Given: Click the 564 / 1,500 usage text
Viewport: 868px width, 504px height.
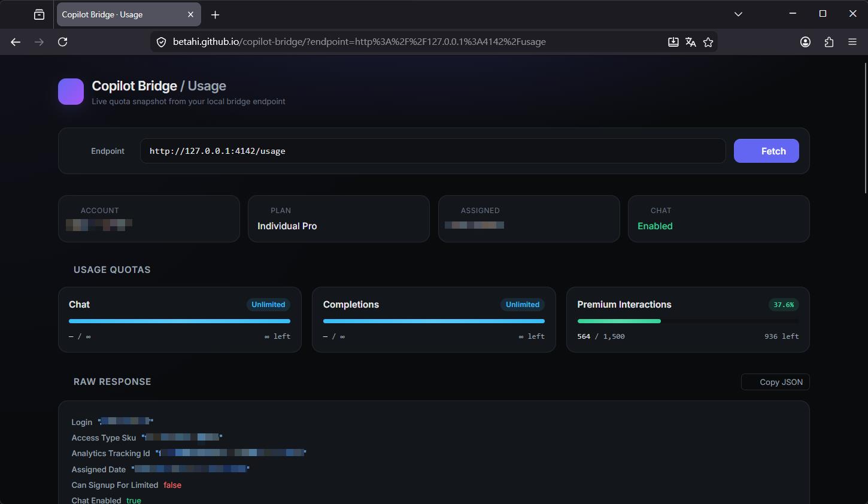Looking at the screenshot, I should tap(601, 336).
